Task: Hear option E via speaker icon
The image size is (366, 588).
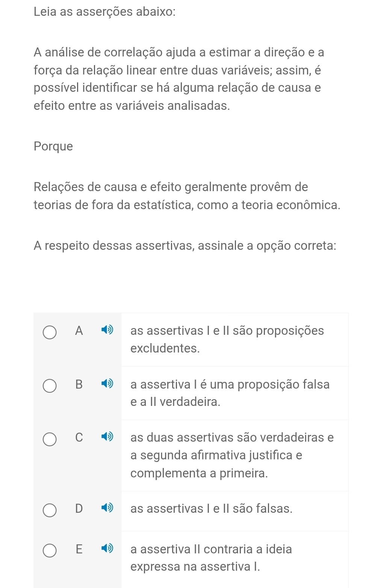Action: [x=107, y=549]
